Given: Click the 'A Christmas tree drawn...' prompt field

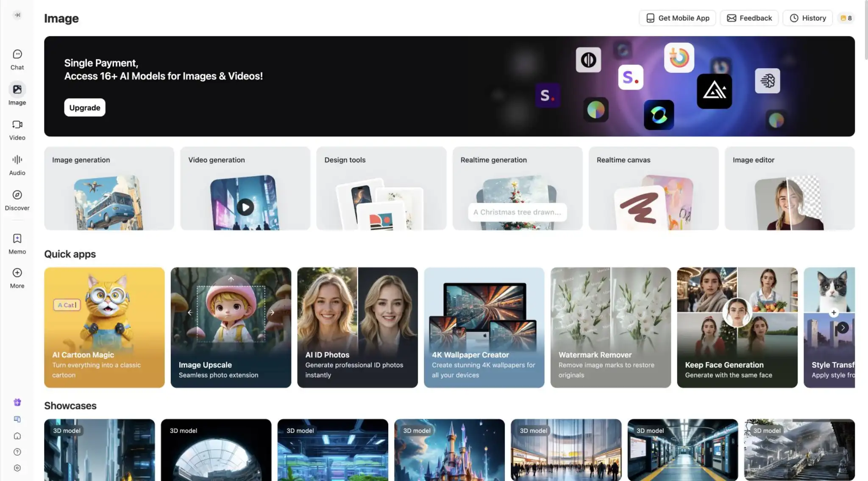Looking at the screenshot, I should (x=517, y=212).
